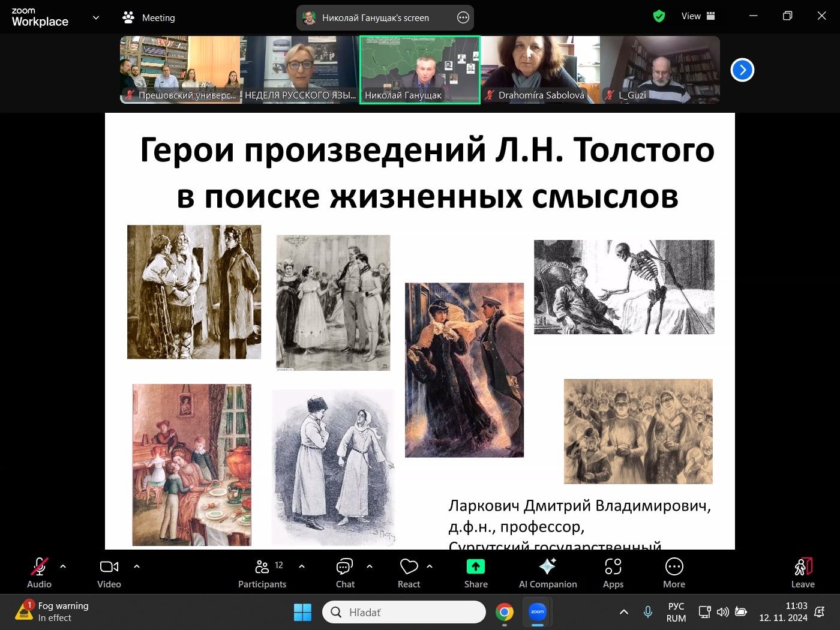Click the Ларкович Дмитрий Владимирович text
840x630 pixels.
[x=580, y=506]
